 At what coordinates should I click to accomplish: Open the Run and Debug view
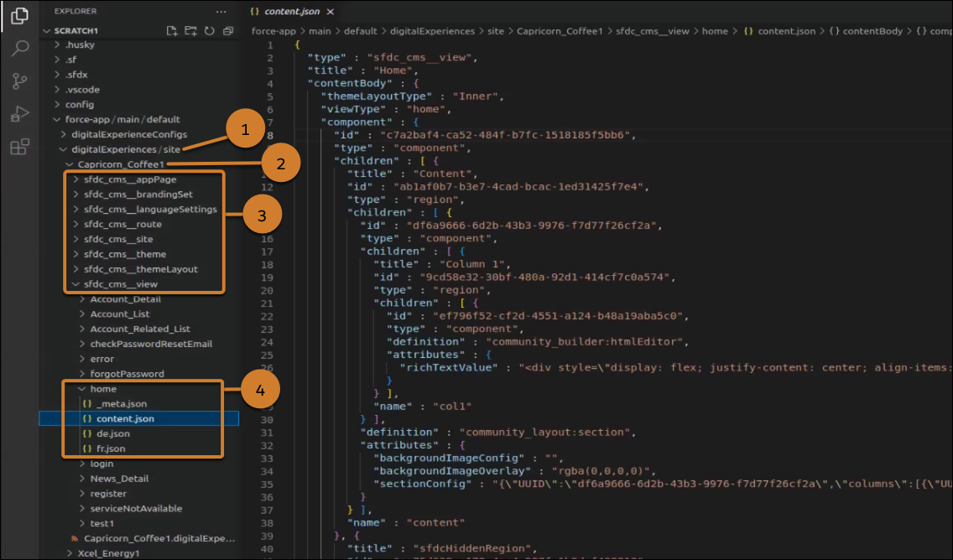[19, 113]
